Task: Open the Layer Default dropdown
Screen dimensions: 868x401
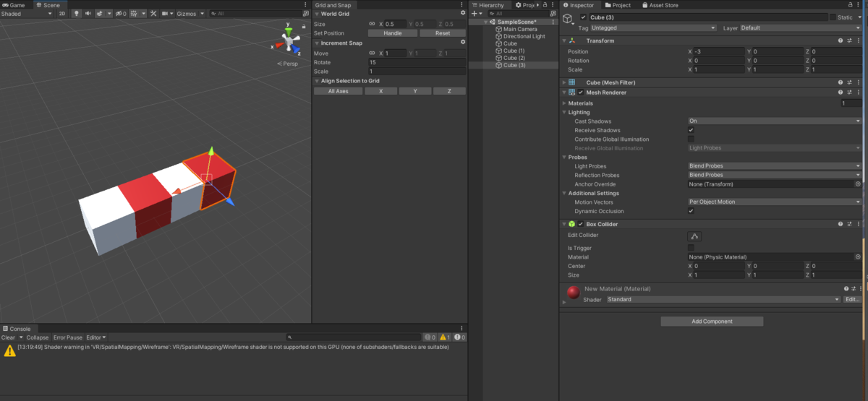Action: (801, 28)
